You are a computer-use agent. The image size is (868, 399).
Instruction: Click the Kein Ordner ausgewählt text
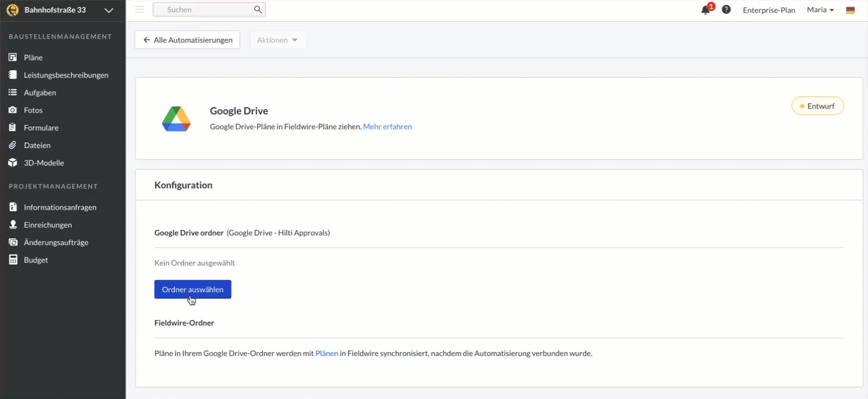click(195, 263)
